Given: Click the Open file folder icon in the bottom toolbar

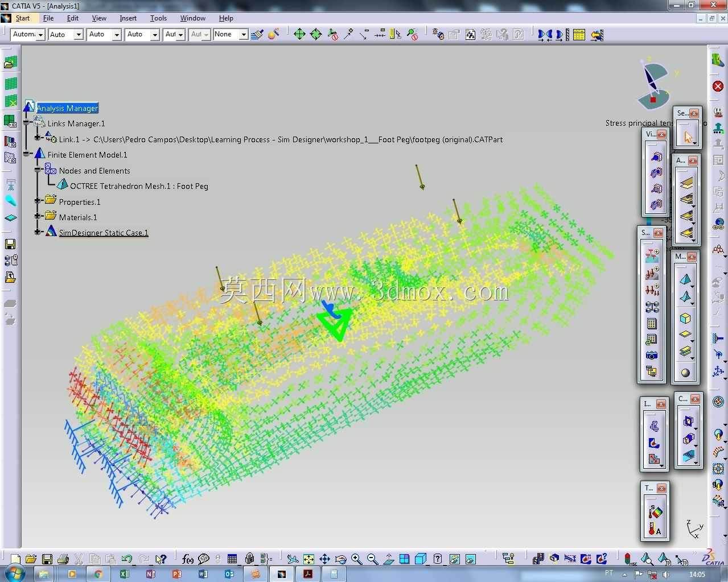Looking at the screenshot, I should pyautogui.click(x=31, y=559).
